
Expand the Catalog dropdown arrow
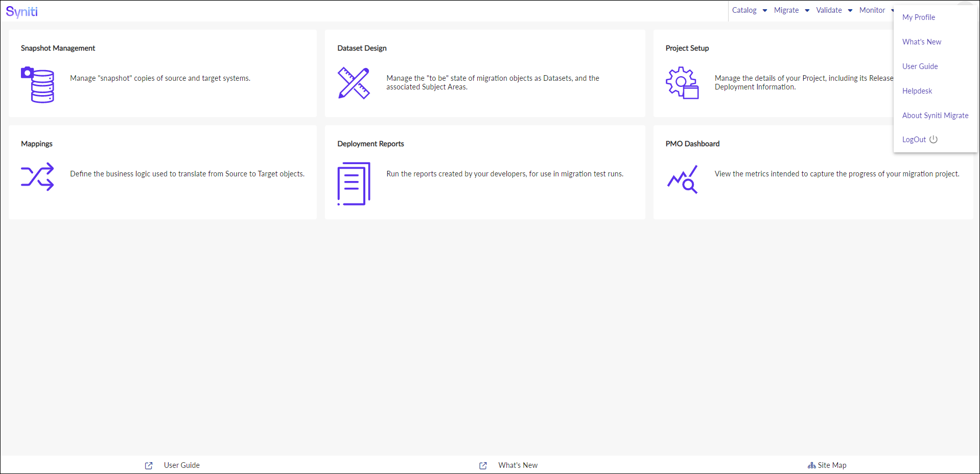coord(765,10)
